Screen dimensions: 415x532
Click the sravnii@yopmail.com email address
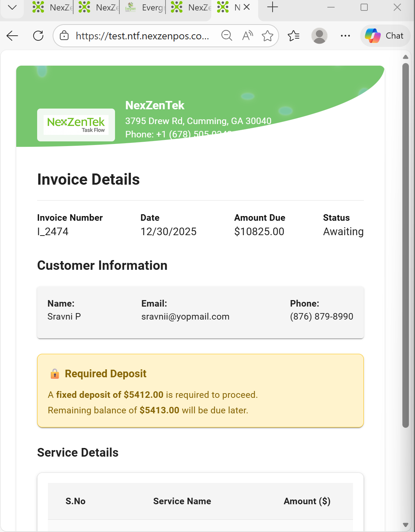[185, 317]
